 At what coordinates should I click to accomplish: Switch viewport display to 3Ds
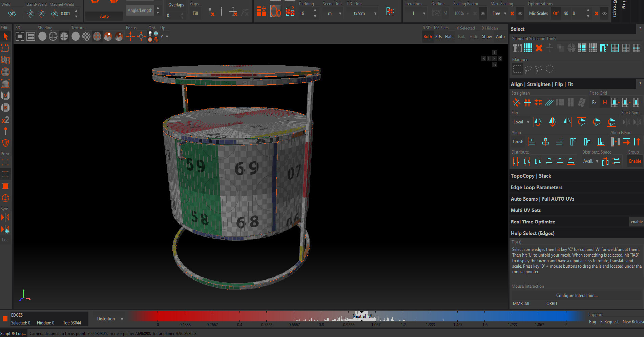click(x=438, y=37)
